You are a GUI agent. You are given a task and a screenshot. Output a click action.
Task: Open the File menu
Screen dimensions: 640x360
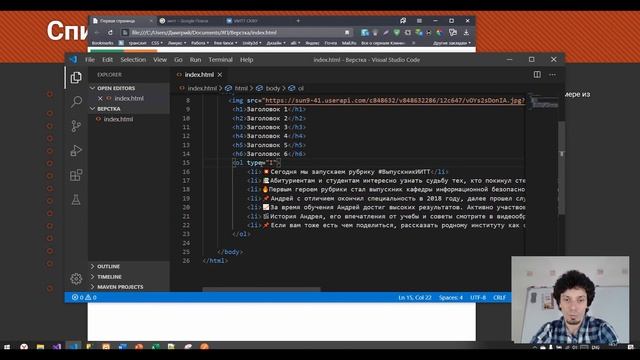click(x=90, y=60)
